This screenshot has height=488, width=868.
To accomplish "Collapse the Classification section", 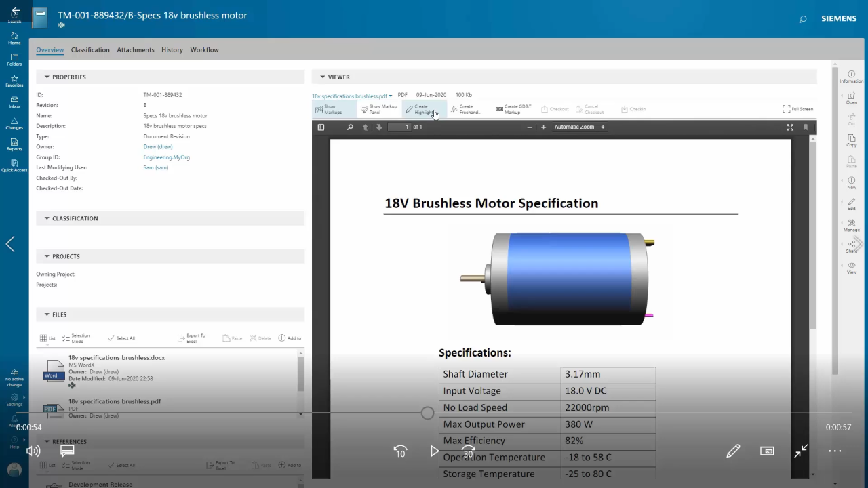I will point(47,218).
